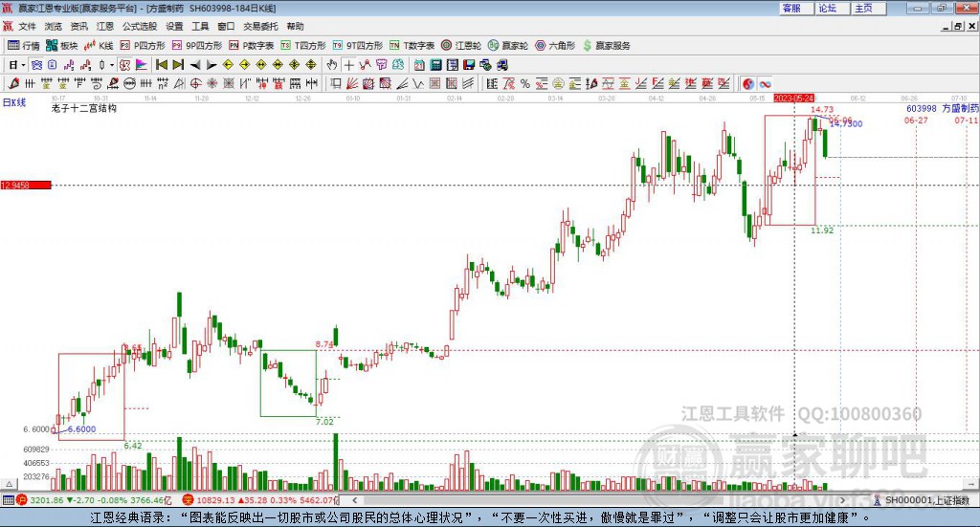Viewport: 980px width, 527px height.
Task: Open the 交易委托 menu
Action: point(260,26)
